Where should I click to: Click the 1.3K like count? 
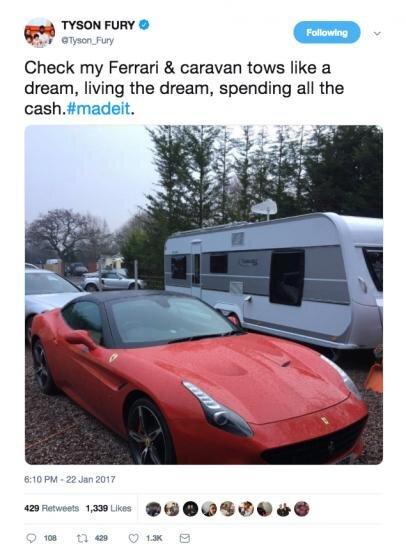[154, 538]
